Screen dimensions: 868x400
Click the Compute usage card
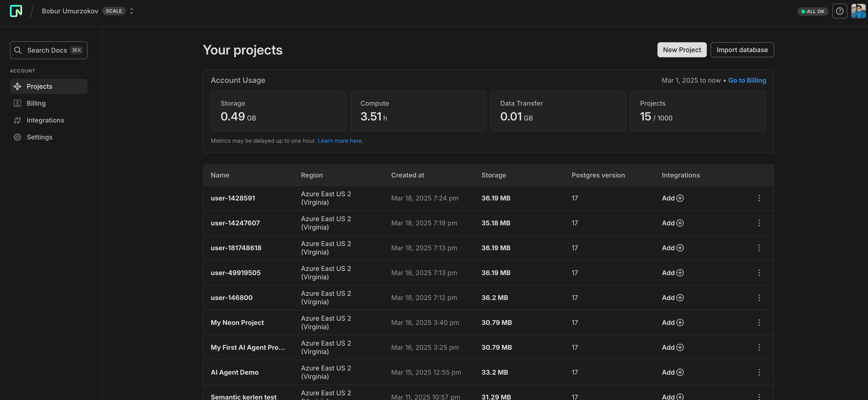pyautogui.click(x=418, y=112)
